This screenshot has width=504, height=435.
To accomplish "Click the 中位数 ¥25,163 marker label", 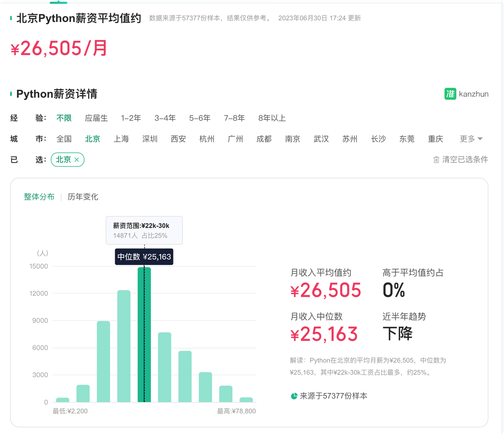I will click(x=144, y=257).
